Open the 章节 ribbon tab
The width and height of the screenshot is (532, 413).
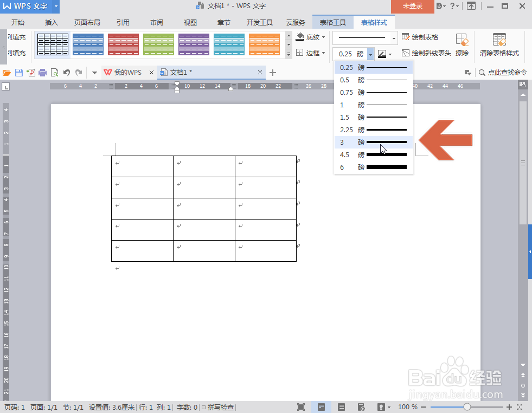pos(223,22)
